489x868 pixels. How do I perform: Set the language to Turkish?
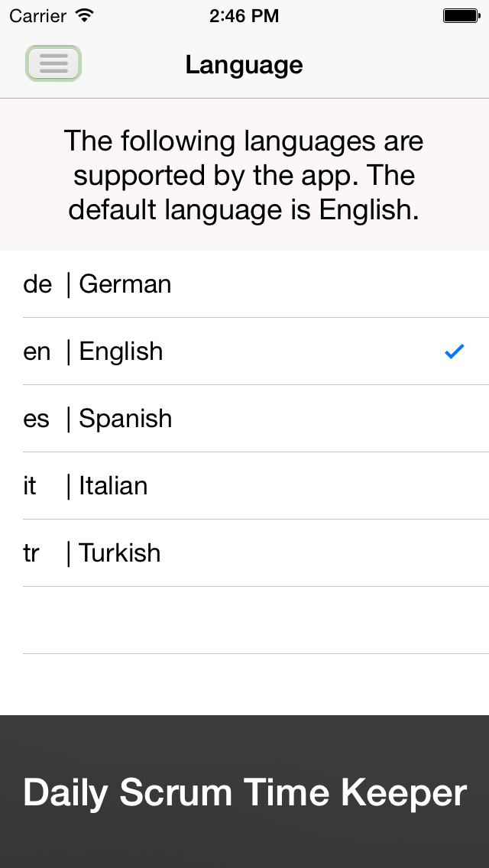pos(120,553)
